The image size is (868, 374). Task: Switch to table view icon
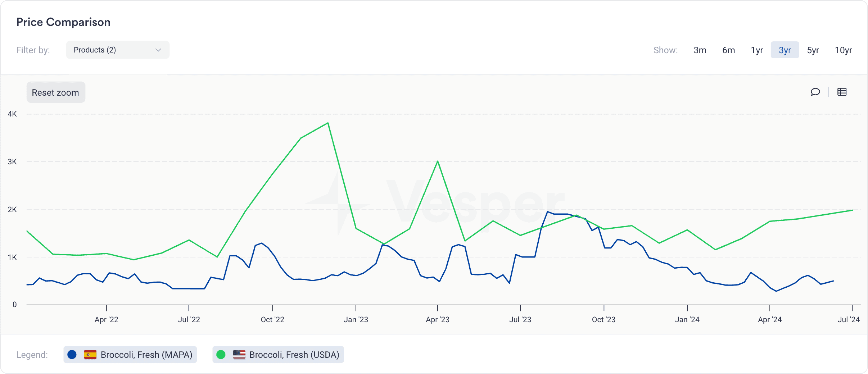(x=842, y=92)
